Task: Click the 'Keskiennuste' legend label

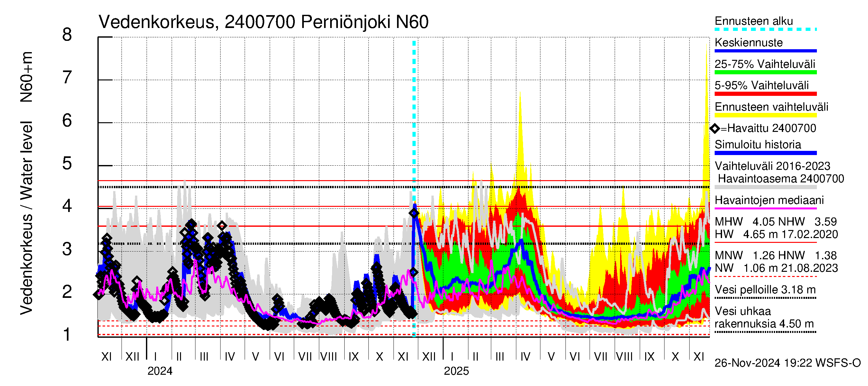Action: [x=749, y=42]
